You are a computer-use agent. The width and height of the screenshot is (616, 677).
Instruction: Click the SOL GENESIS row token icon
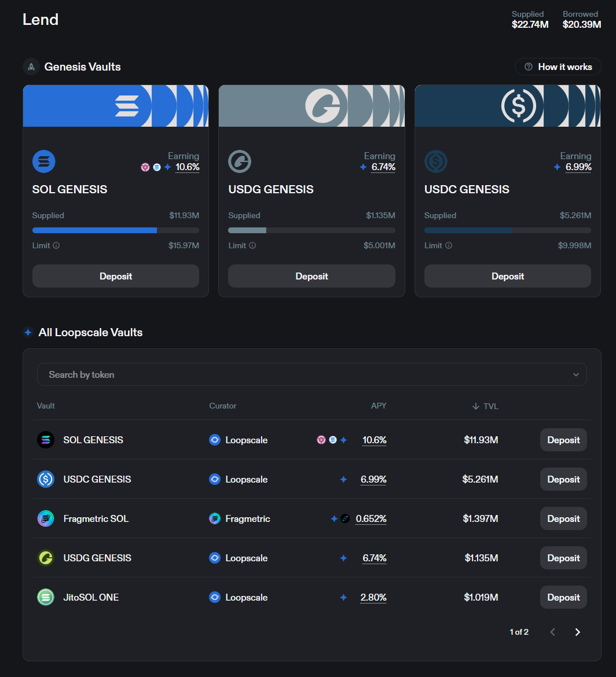(45, 440)
